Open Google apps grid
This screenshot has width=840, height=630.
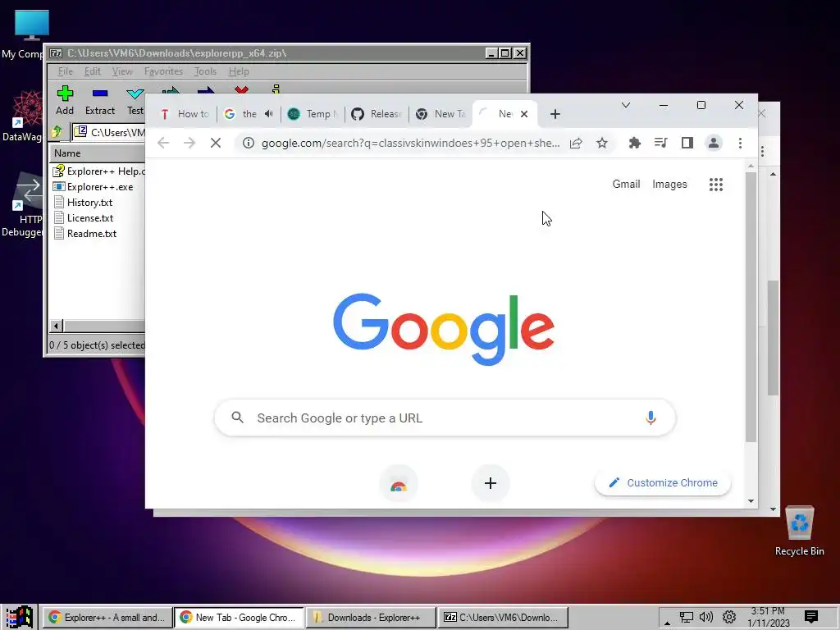click(716, 185)
